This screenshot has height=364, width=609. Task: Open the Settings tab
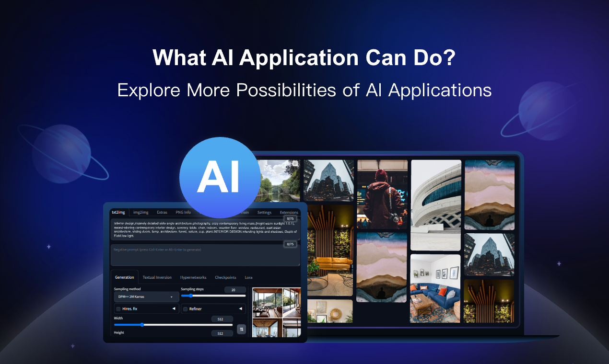tap(264, 212)
